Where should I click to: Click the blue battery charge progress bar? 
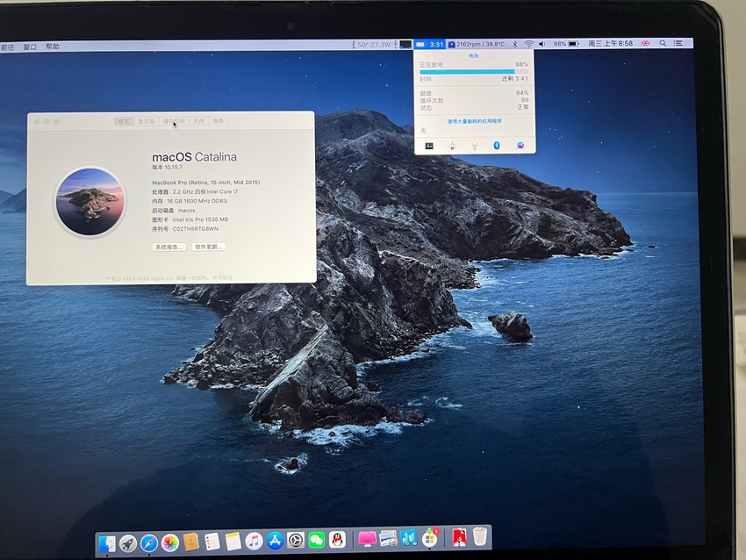click(474, 72)
